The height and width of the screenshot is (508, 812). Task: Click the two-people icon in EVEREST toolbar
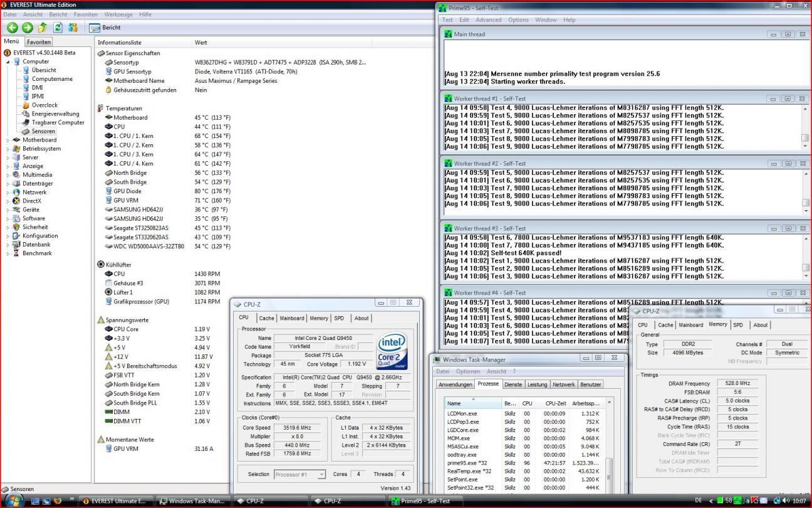73,28
